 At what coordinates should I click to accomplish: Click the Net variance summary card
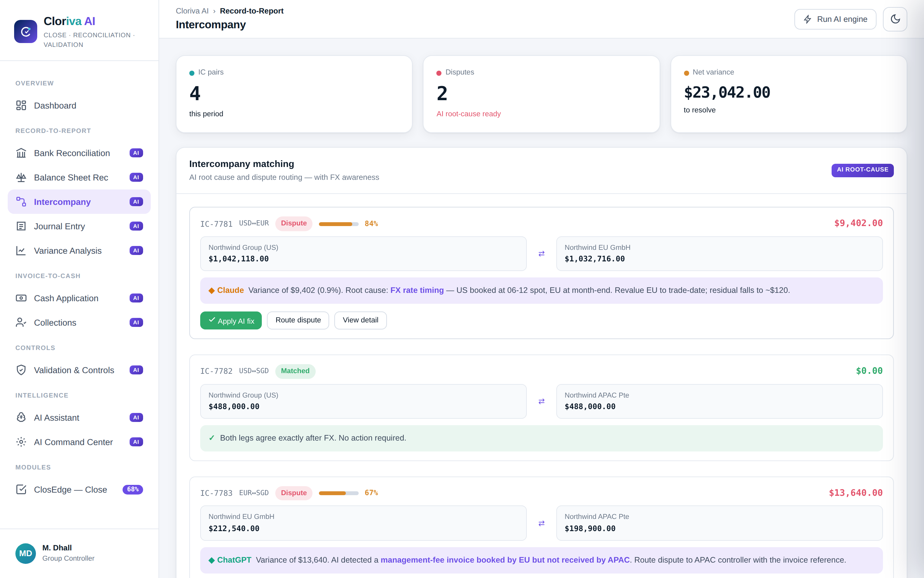click(x=789, y=94)
